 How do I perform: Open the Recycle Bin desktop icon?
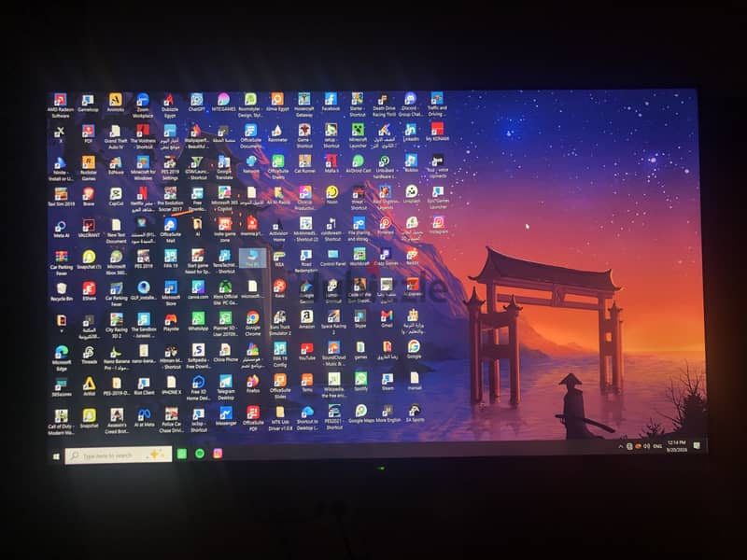pyautogui.click(x=62, y=291)
